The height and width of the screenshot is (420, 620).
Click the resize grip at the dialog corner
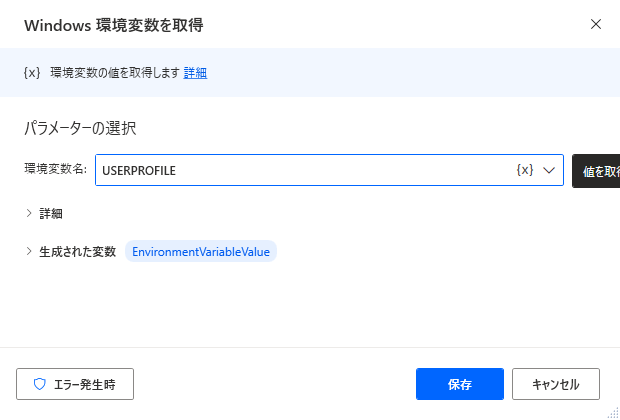pyautogui.click(x=612, y=412)
